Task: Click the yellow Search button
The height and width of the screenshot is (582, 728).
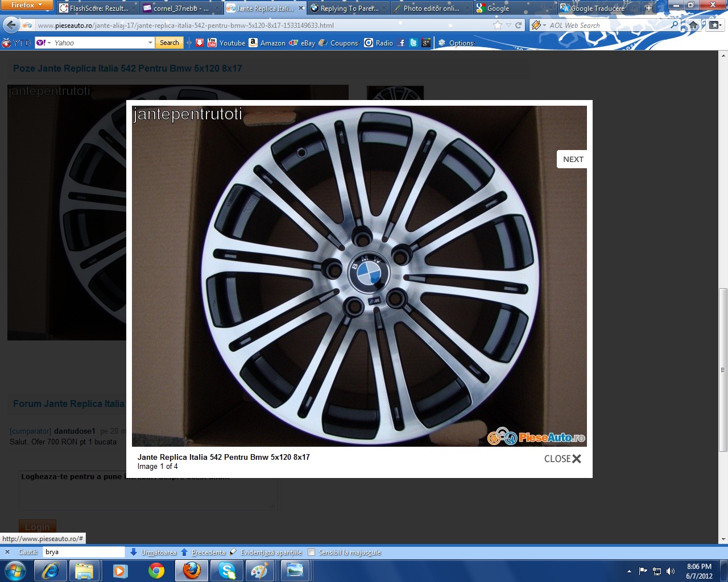Action: 169,43
